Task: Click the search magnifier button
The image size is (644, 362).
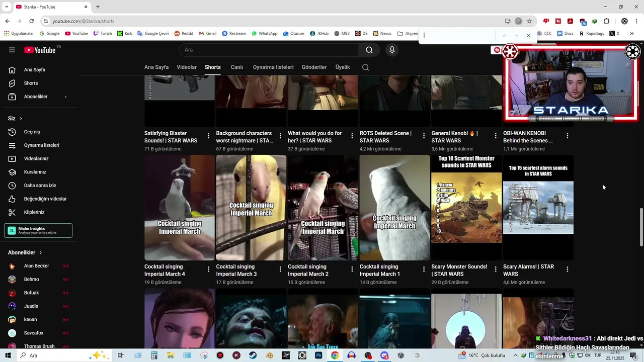Action: tap(369, 50)
